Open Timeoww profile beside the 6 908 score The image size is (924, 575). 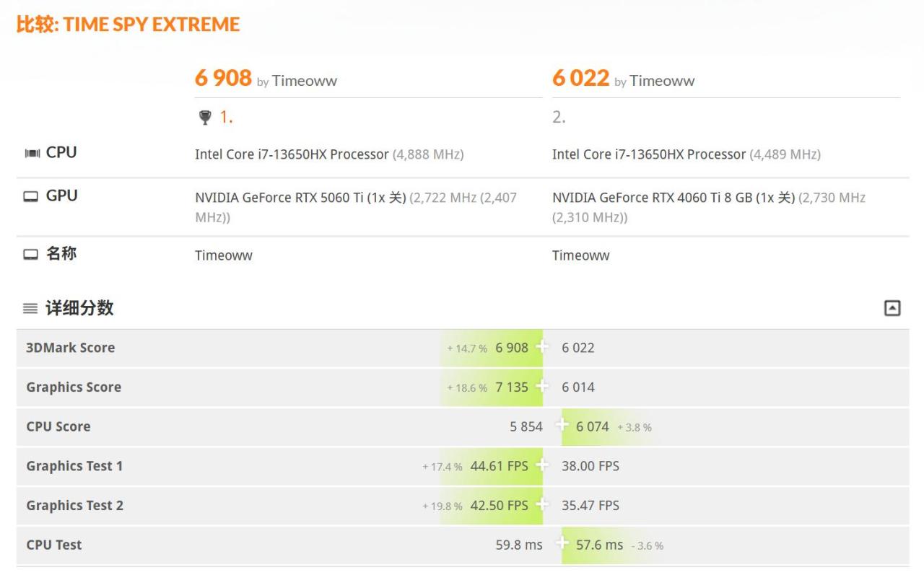click(304, 81)
